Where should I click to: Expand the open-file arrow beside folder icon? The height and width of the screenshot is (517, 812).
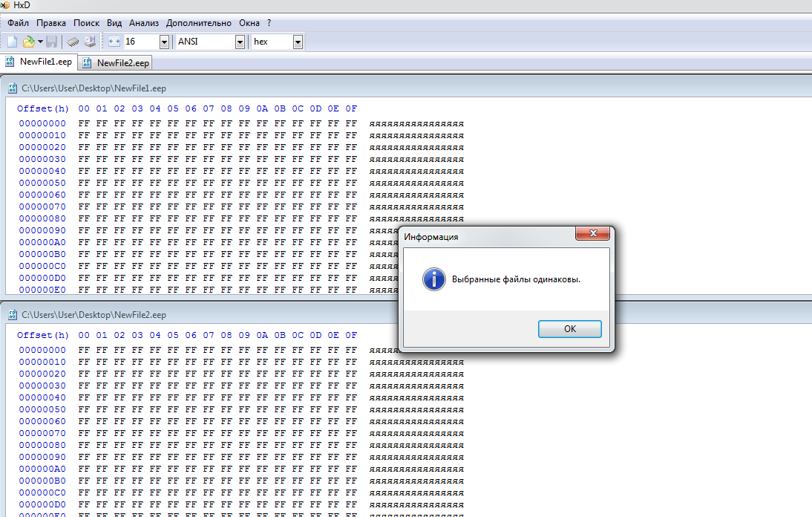tap(40, 42)
